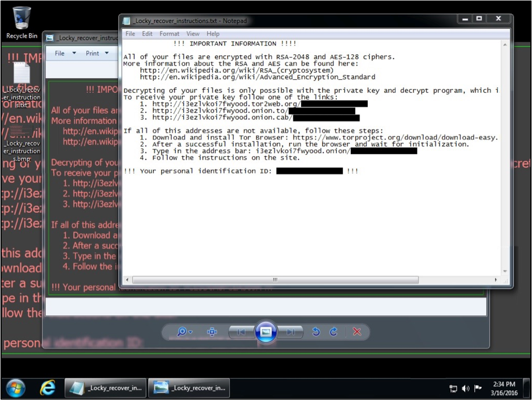Open the Notepad Help menu
532x400 pixels.
click(x=213, y=34)
